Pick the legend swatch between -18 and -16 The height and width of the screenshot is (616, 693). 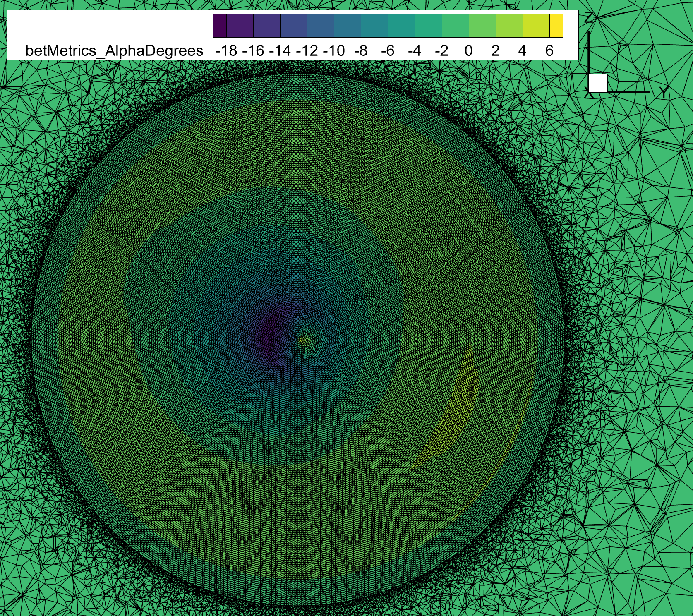click(240, 26)
